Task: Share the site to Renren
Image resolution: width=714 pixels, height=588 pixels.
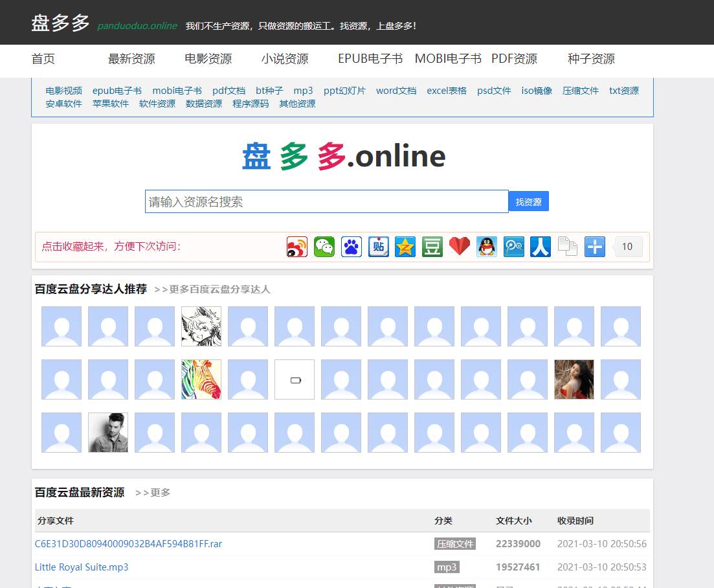Action: point(541,247)
